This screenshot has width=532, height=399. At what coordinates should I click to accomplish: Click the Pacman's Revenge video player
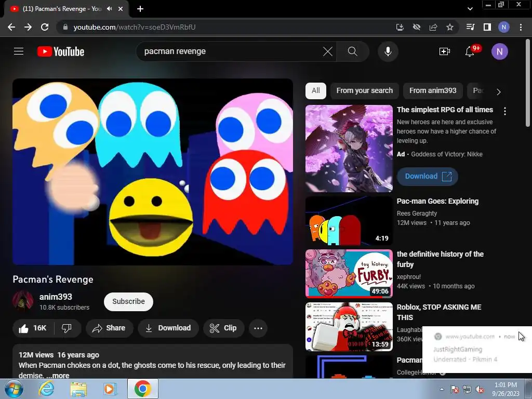pos(153,171)
